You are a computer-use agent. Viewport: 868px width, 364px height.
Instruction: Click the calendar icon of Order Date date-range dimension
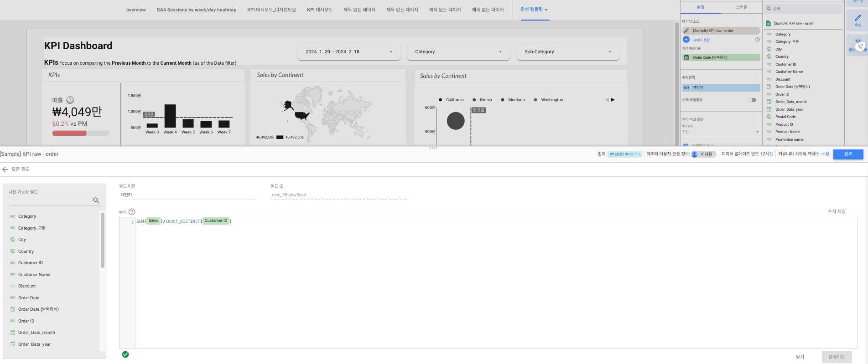pyautogui.click(x=686, y=57)
